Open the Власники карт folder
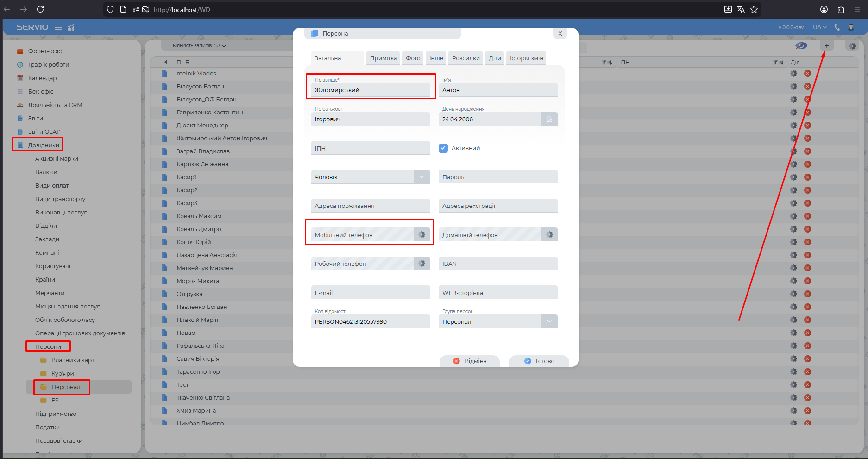Screen dimensions: 868x459 coord(73,360)
